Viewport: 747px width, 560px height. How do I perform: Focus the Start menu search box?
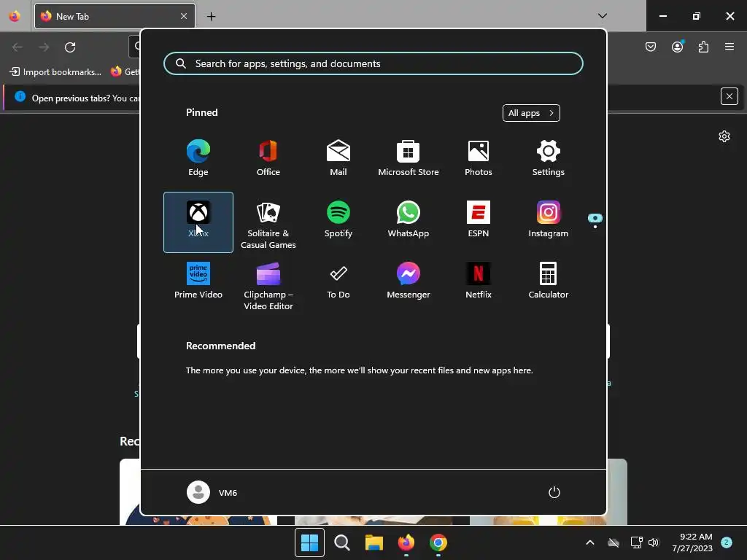[373, 63]
